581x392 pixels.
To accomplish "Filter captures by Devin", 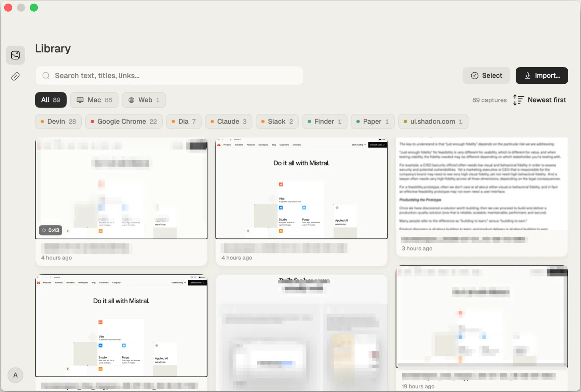I will pos(58,121).
